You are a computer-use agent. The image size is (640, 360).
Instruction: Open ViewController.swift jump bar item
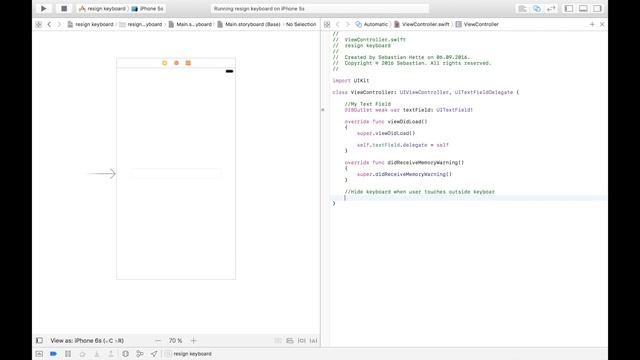(422, 24)
